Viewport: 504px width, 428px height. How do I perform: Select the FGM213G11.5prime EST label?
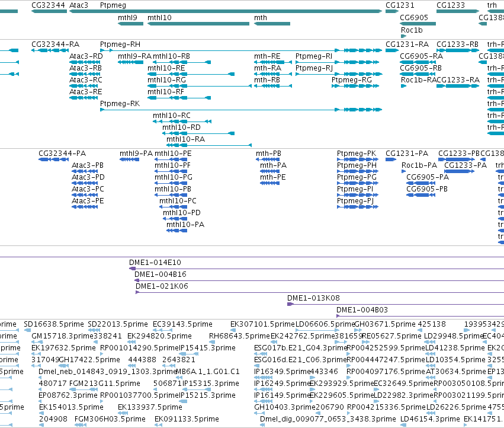pos(105,384)
